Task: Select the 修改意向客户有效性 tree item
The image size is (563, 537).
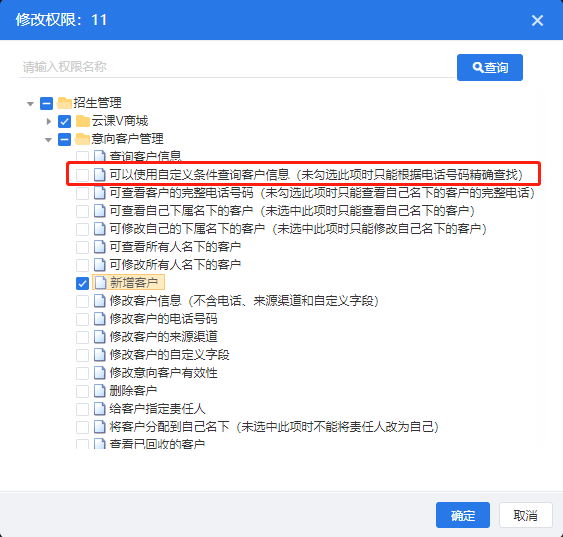Action: [x=163, y=373]
